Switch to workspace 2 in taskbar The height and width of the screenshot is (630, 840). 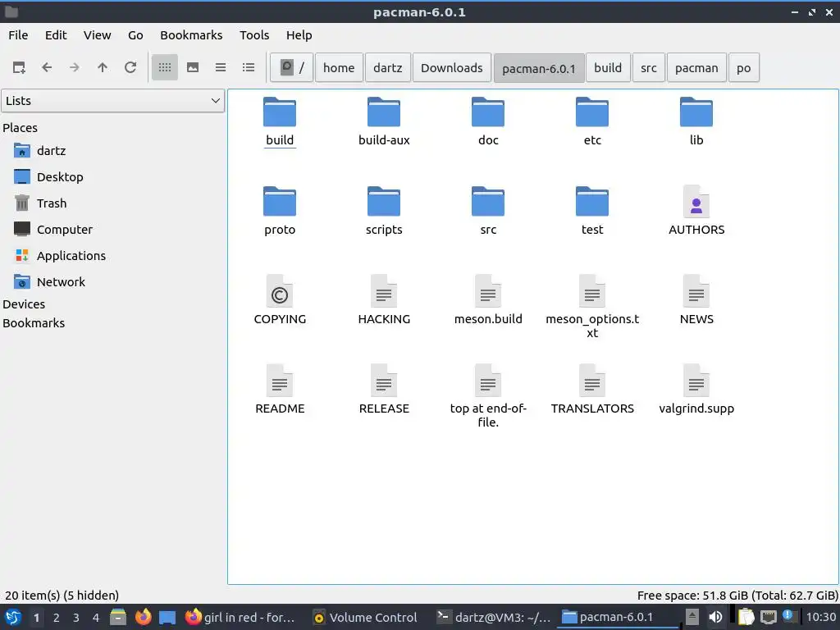pos(56,618)
